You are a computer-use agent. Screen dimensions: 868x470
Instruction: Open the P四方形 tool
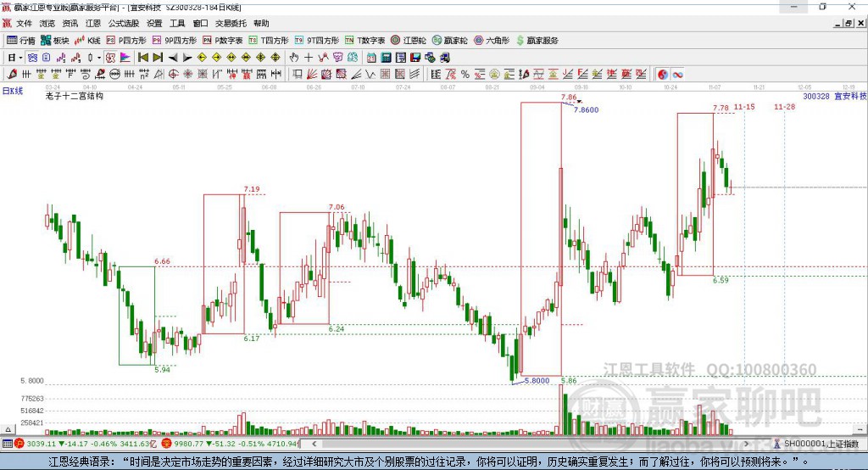click(126, 41)
